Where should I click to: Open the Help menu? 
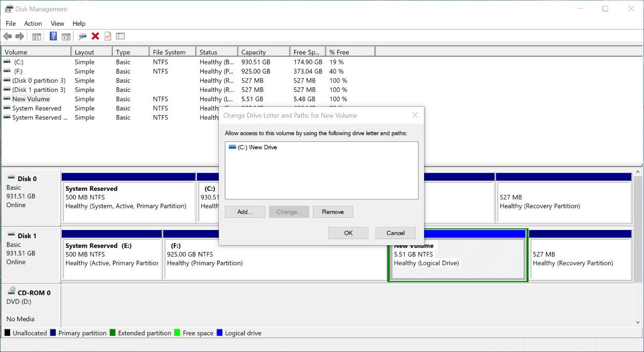click(79, 24)
